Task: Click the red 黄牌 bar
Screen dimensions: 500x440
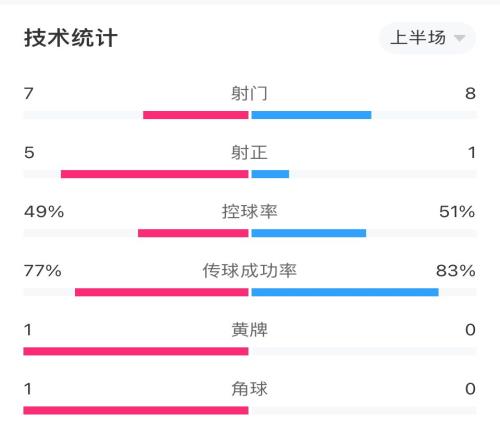Action: click(136, 351)
